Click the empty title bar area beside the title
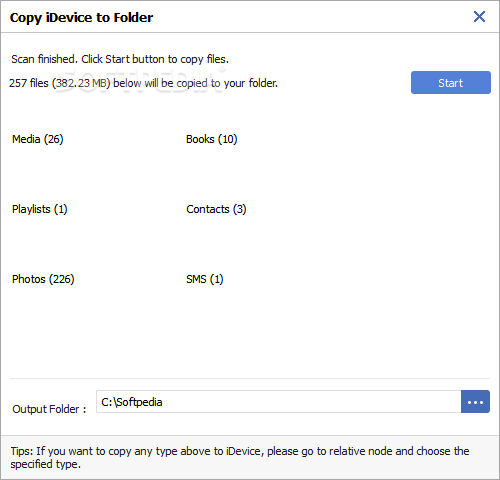 [x=313, y=17]
